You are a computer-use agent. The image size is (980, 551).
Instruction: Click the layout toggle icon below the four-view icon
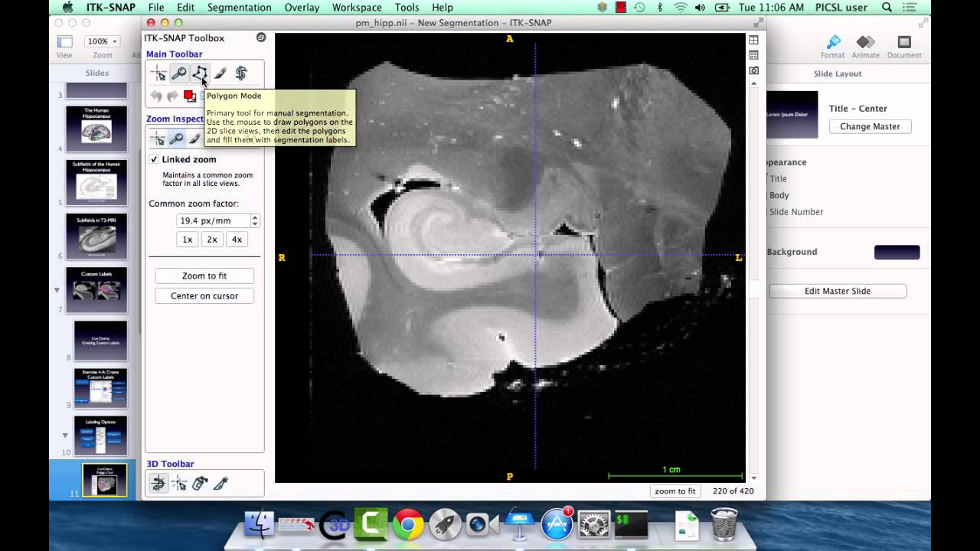tap(754, 55)
